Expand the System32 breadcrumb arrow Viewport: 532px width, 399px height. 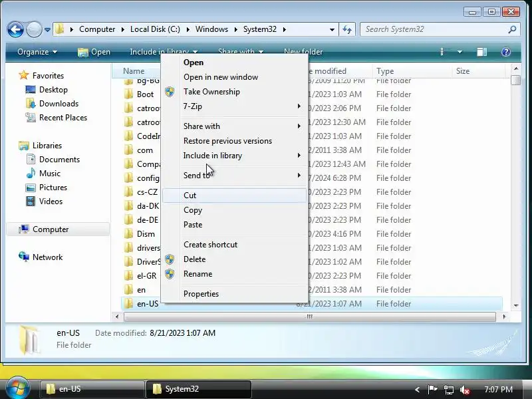click(285, 29)
